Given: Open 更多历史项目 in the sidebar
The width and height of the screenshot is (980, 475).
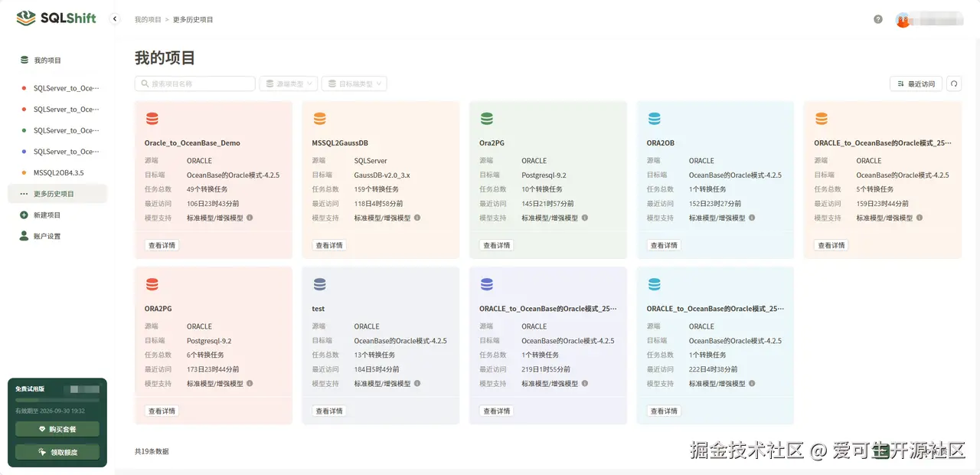Looking at the screenshot, I should click(x=57, y=194).
